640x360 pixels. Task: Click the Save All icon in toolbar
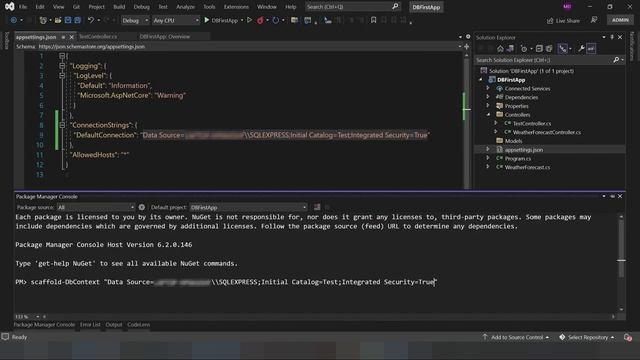point(77,20)
